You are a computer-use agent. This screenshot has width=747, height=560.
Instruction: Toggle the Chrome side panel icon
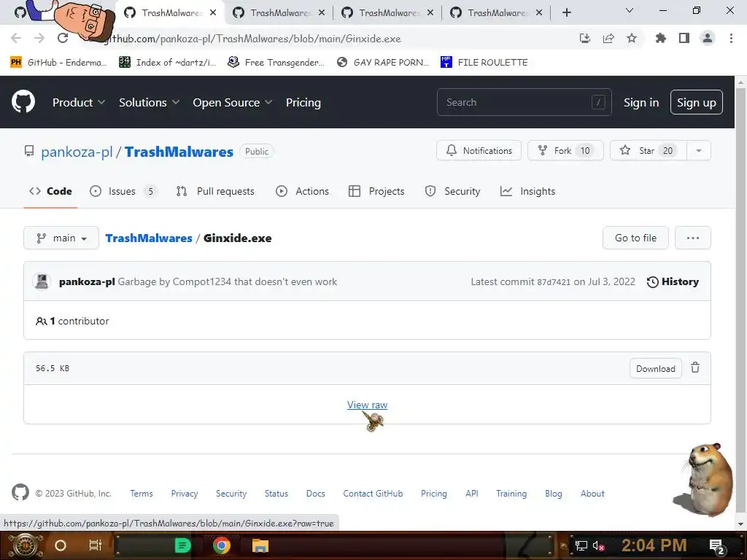click(684, 38)
